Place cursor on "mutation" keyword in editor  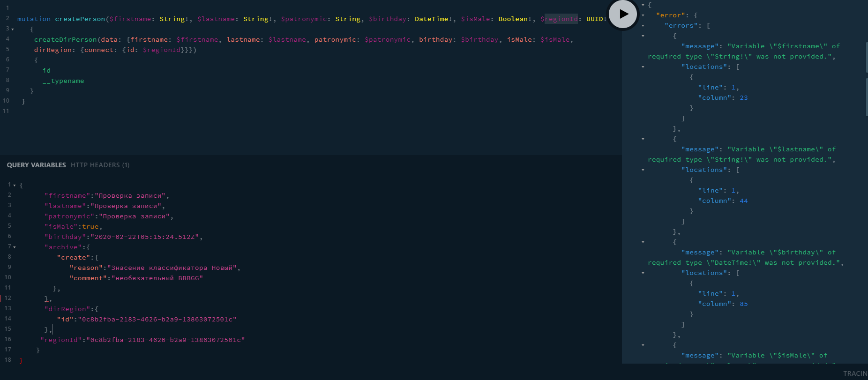tap(34, 19)
